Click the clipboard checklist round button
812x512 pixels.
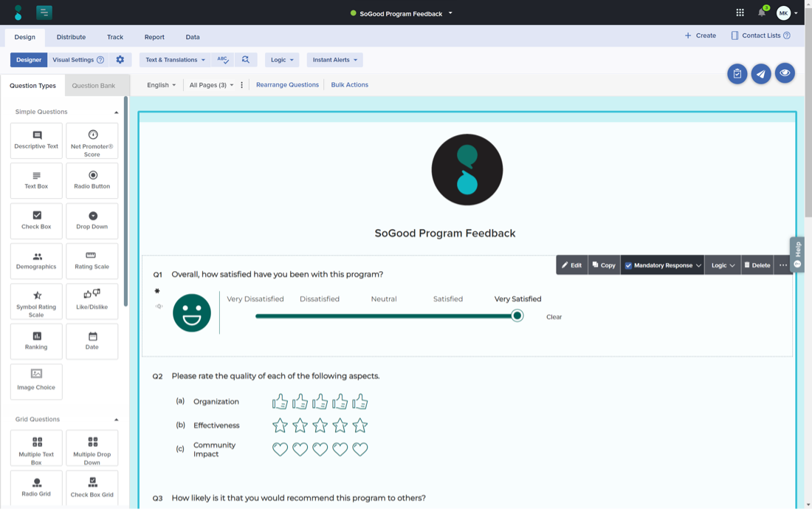737,74
